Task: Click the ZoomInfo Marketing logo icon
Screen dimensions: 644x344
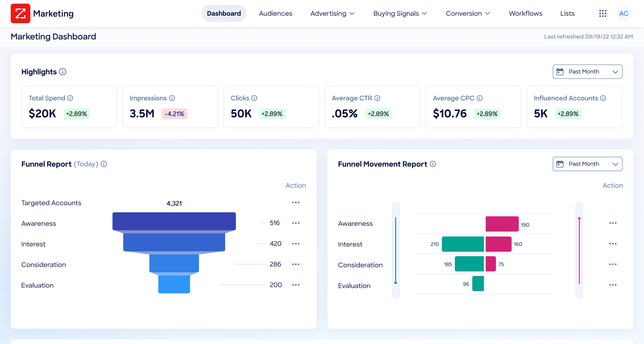Action: coord(20,13)
